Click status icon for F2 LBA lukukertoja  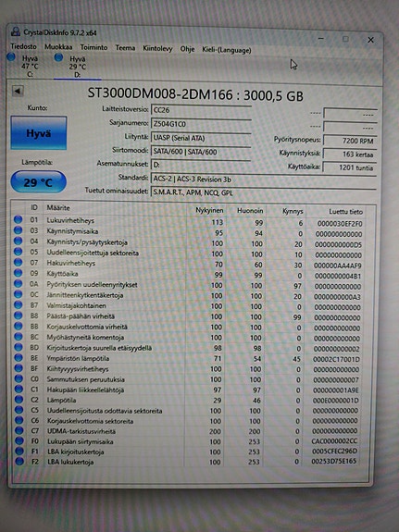(19, 461)
